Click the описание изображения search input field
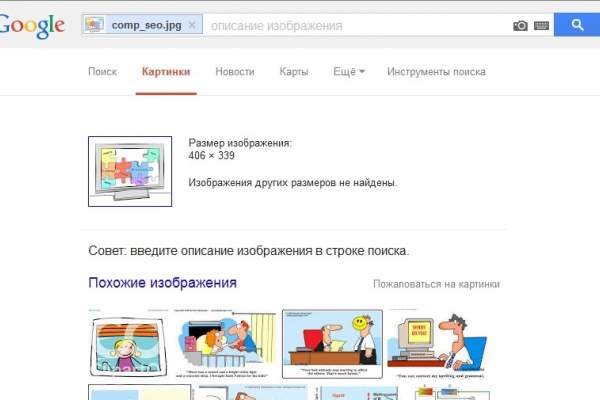Screen dimensions: 600x400 coord(355,25)
